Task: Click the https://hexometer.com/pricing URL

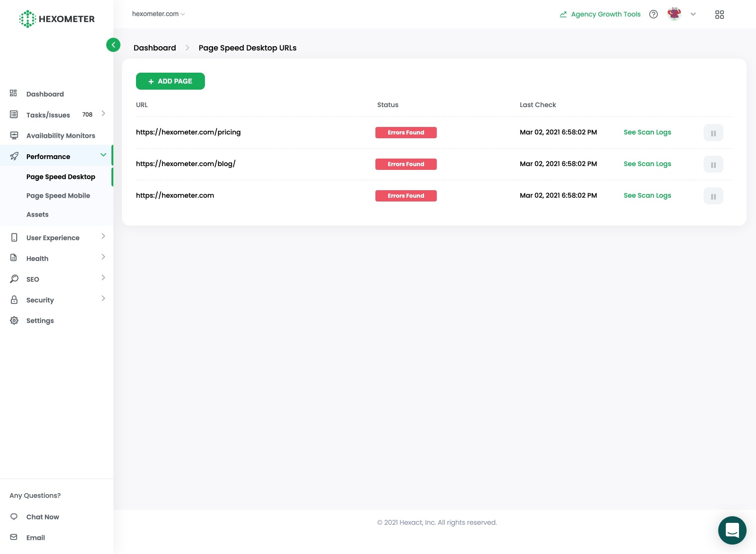Action: click(x=188, y=132)
